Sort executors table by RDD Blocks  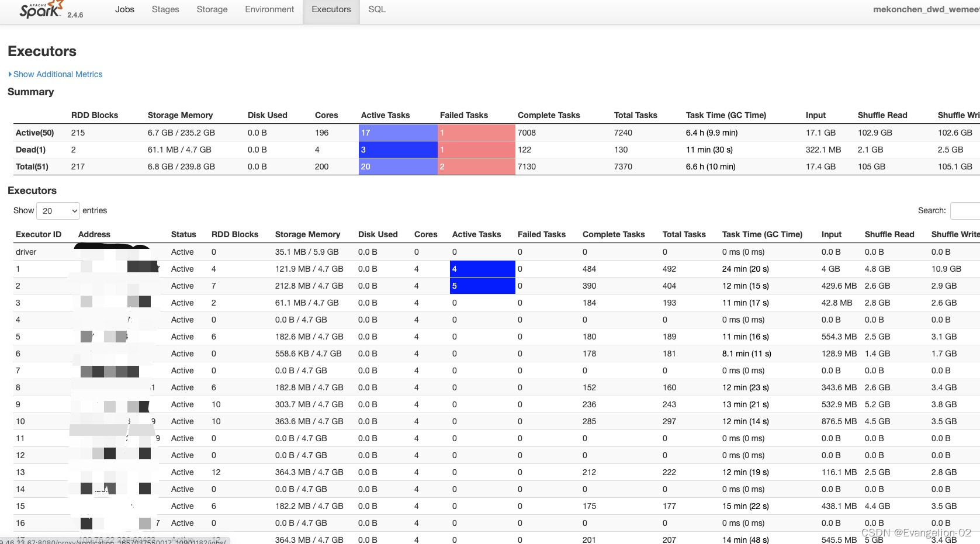[235, 234]
